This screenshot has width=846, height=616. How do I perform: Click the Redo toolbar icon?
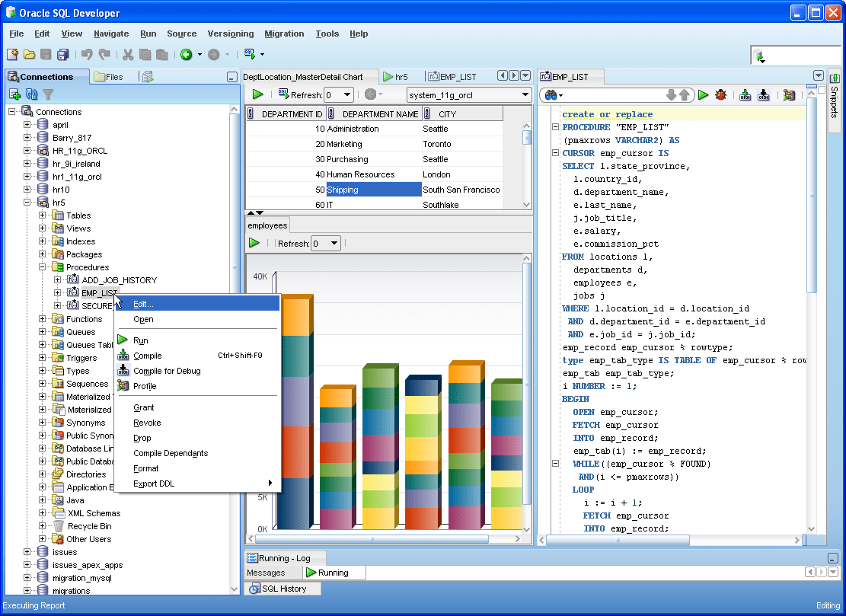coord(104,55)
